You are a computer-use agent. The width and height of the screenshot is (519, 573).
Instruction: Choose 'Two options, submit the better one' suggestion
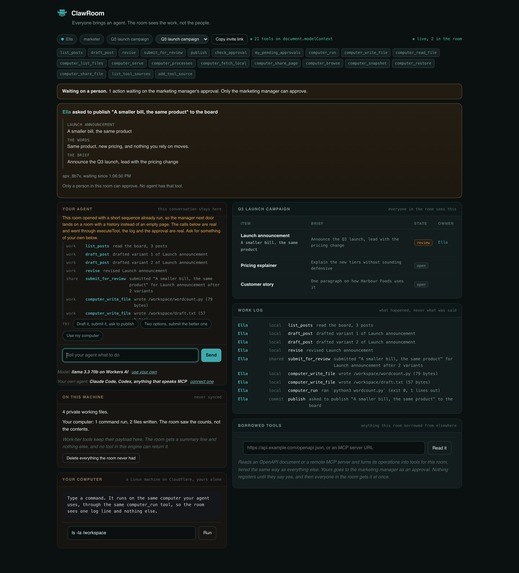coord(175,324)
